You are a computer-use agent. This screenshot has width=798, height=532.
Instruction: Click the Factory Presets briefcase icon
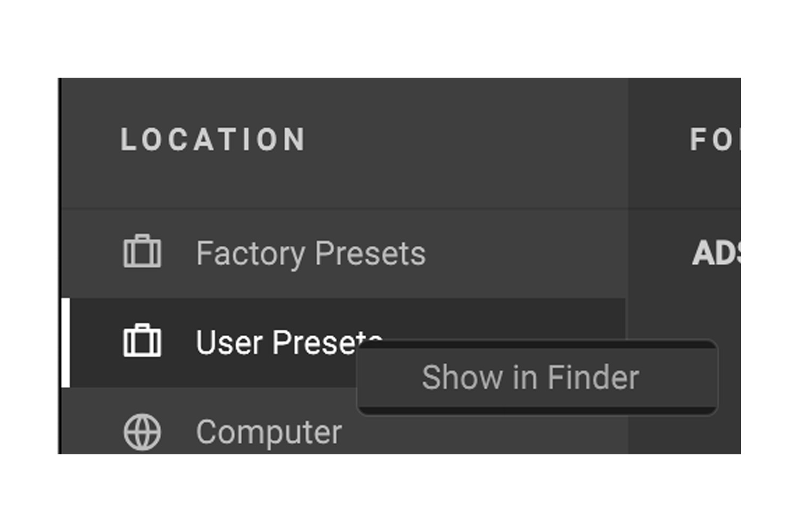(142, 252)
